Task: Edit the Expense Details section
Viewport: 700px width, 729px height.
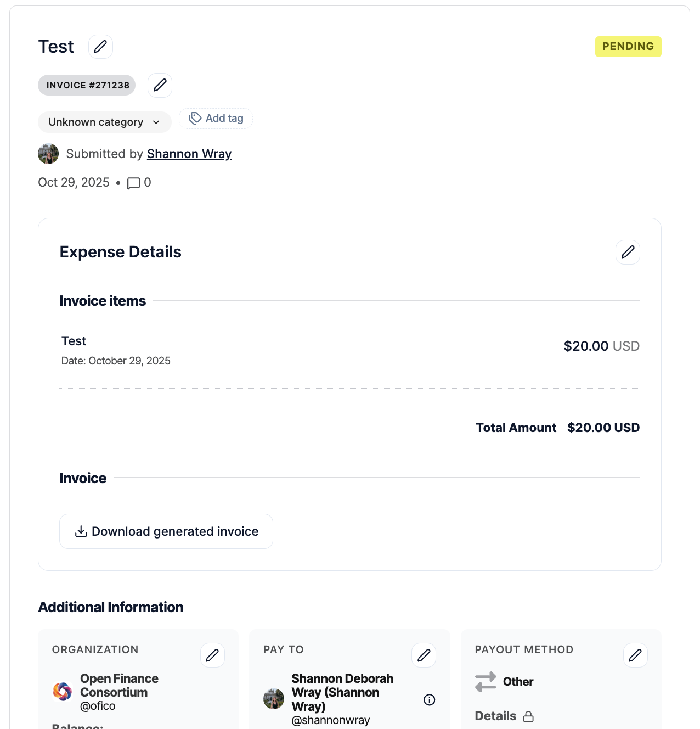Action: (x=628, y=252)
